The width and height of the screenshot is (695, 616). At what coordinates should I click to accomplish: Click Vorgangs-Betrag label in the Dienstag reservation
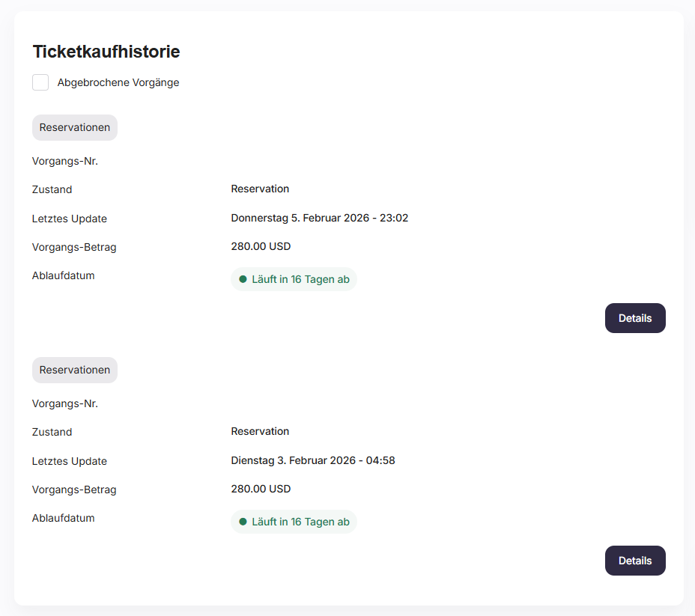[x=74, y=490]
